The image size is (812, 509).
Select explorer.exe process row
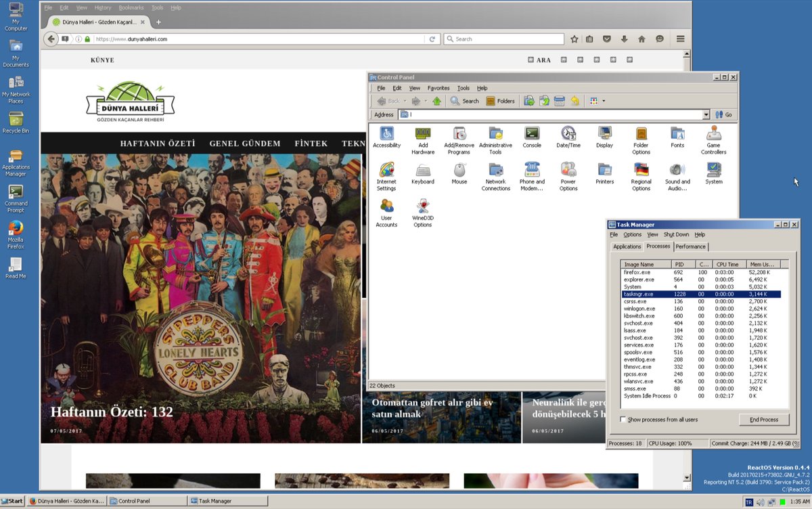[x=701, y=280]
